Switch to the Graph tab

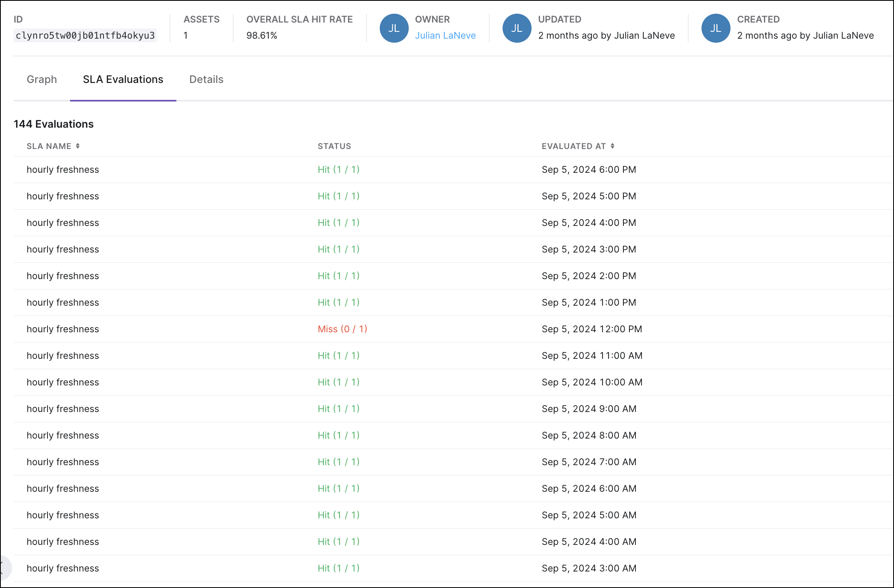point(42,79)
